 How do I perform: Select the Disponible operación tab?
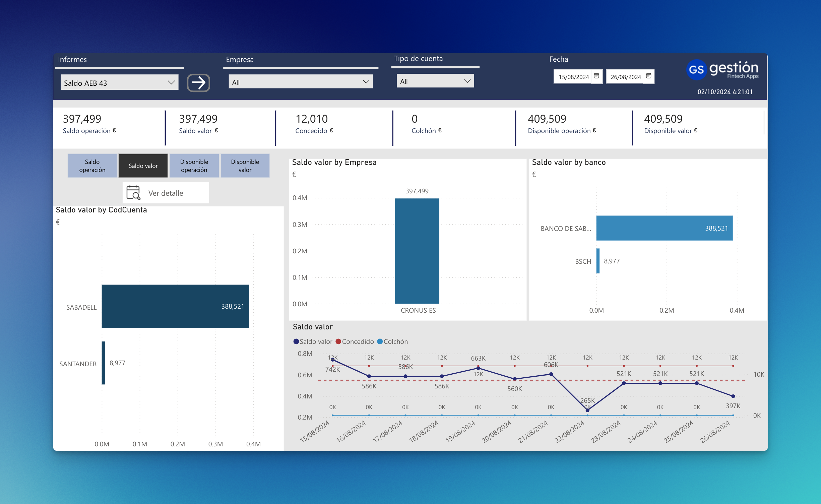coord(194,166)
